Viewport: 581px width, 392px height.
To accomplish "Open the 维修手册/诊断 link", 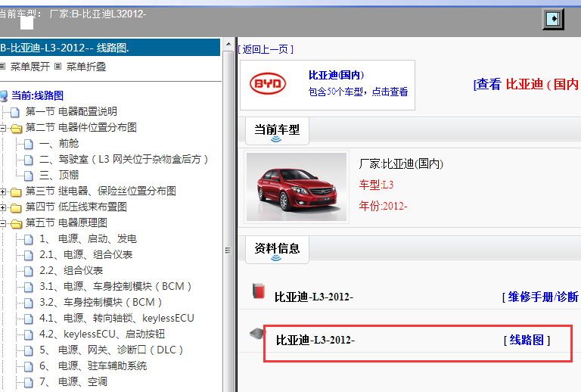I will 542,297.
